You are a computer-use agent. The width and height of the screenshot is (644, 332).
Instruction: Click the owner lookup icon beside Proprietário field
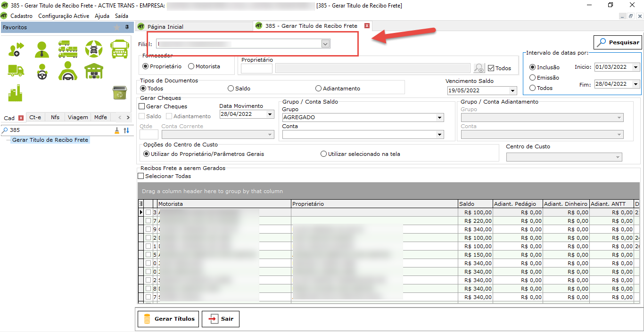(x=479, y=68)
